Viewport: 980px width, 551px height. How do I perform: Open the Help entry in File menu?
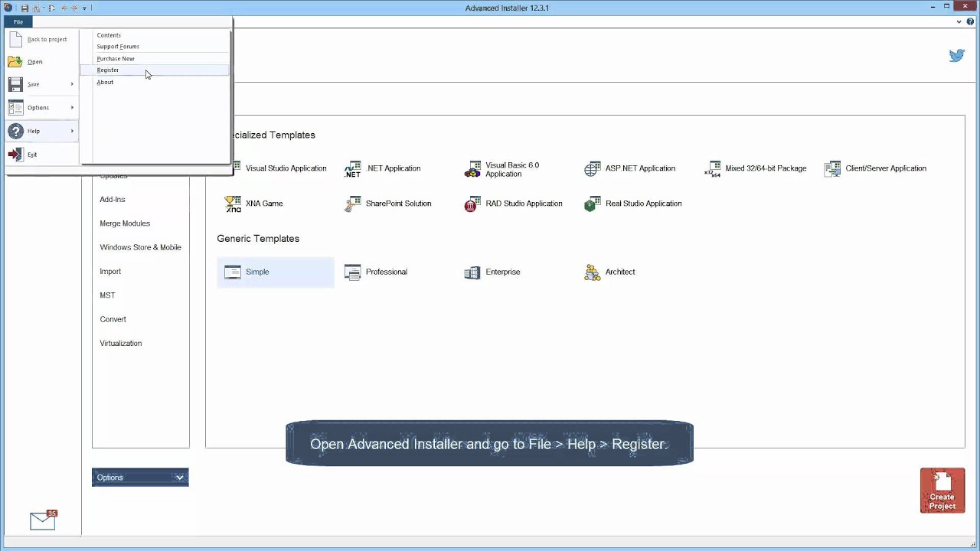click(x=42, y=131)
